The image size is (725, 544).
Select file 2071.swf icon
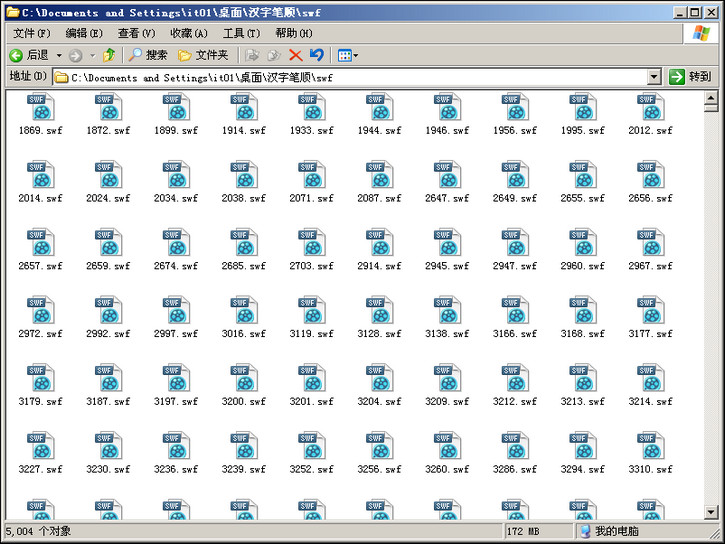pos(312,175)
